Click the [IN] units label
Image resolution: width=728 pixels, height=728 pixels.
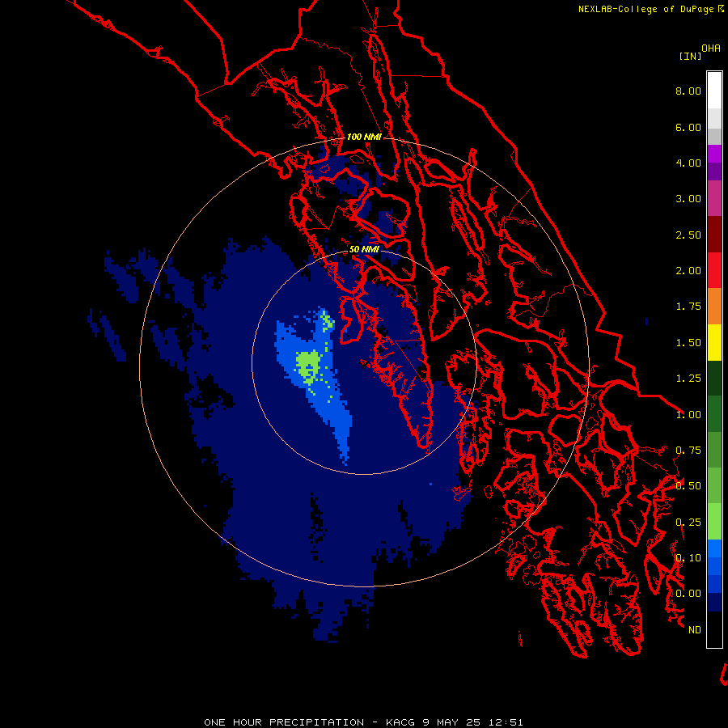pos(690,56)
